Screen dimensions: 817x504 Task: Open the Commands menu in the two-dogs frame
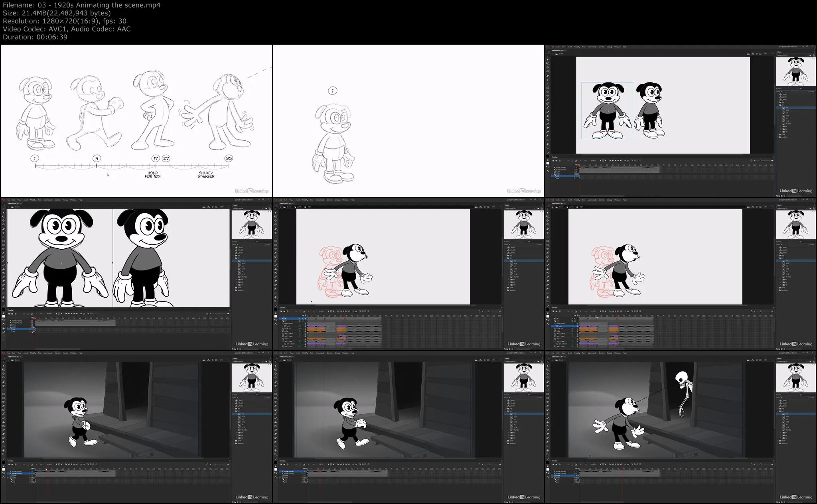click(592, 47)
